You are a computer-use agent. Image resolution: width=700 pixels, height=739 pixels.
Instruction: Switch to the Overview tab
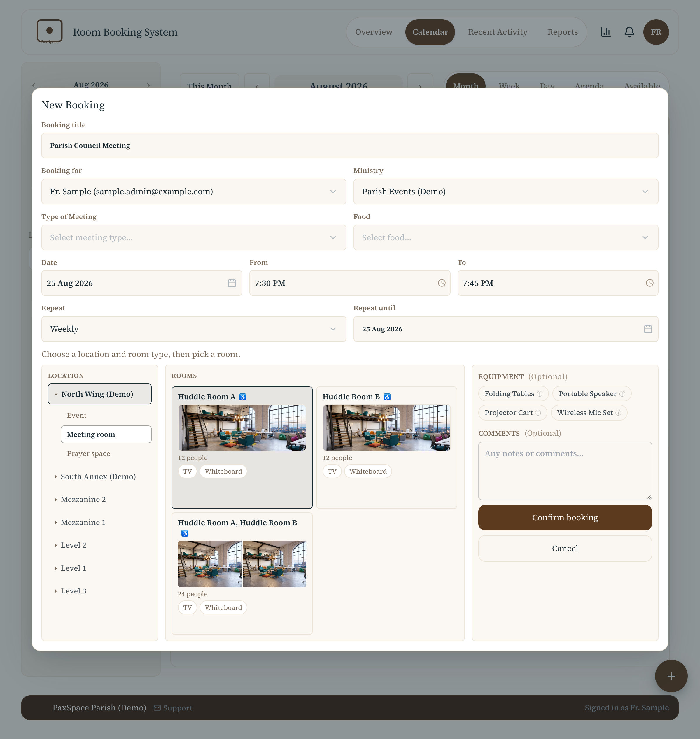[374, 32]
